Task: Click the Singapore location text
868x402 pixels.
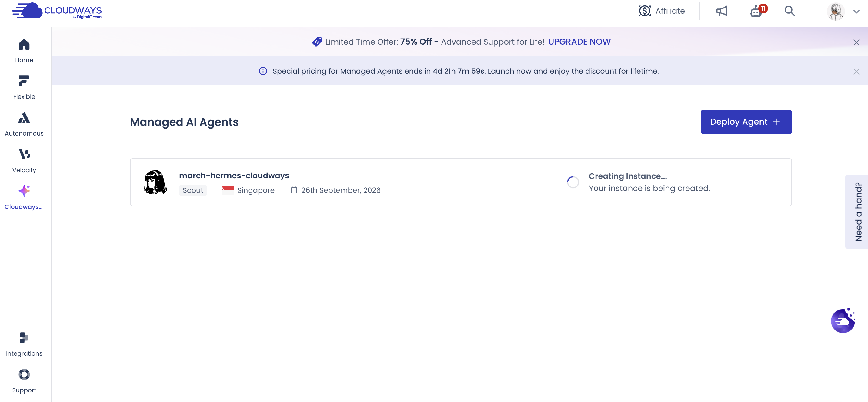Action: tap(256, 190)
